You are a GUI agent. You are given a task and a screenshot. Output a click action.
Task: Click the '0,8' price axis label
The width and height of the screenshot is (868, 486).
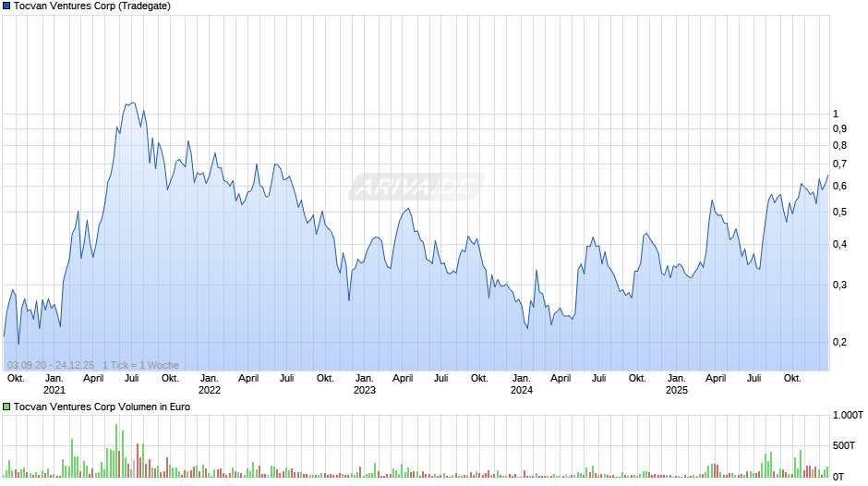(839, 146)
